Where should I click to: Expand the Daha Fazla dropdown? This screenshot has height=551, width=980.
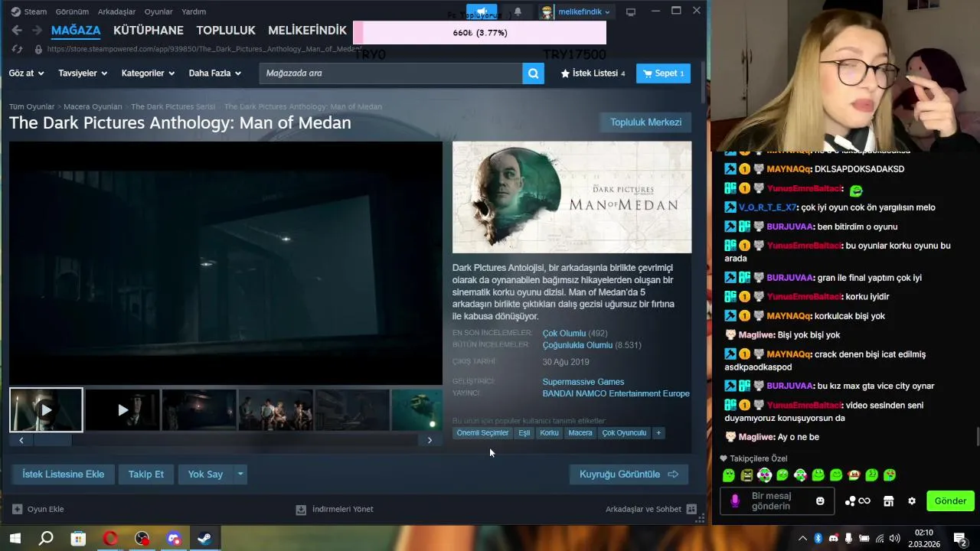click(x=215, y=73)
